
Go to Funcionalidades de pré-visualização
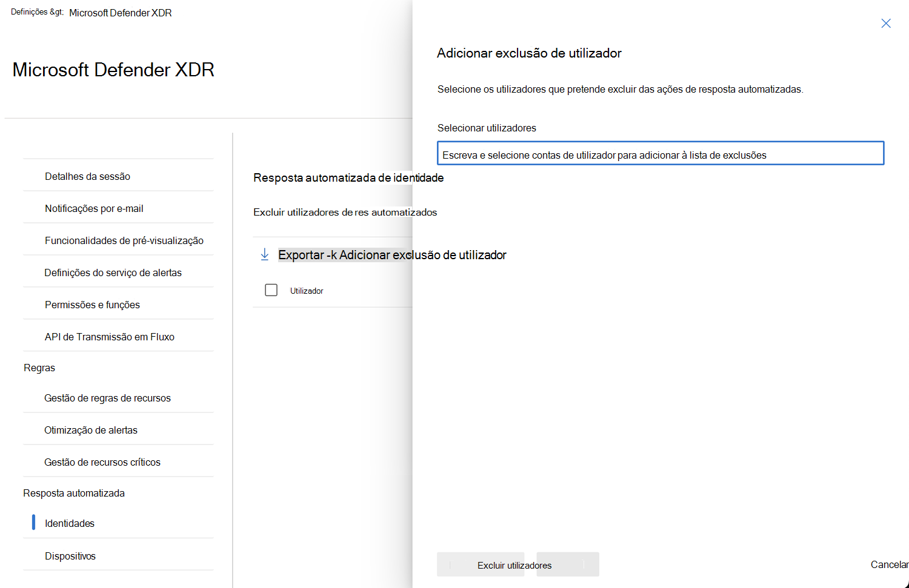(124, 240)
